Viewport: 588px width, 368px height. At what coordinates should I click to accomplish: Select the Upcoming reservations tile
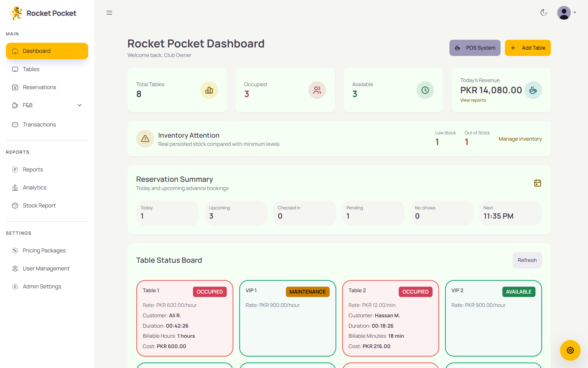236,213
